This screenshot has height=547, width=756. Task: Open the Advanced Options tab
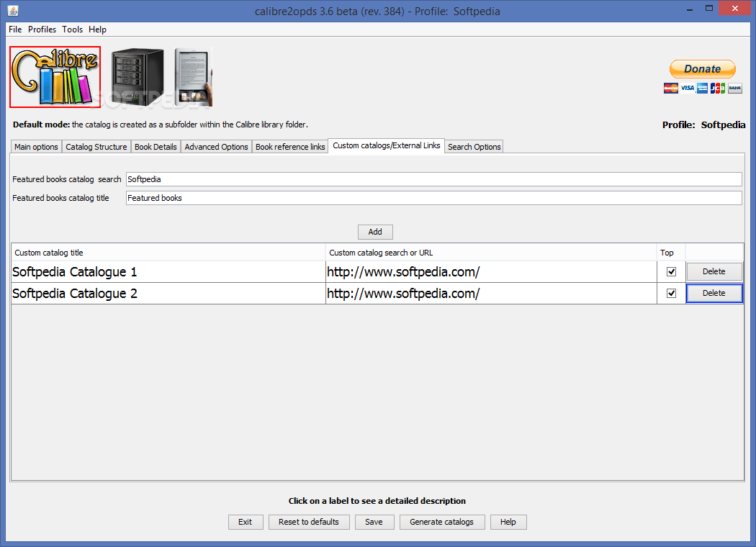217,147
